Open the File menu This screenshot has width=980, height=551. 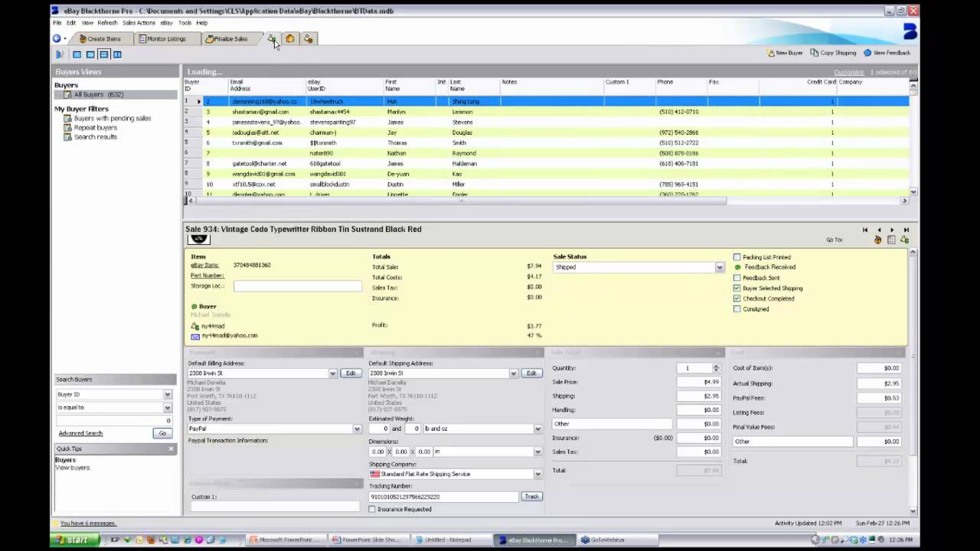coord(57,23)
